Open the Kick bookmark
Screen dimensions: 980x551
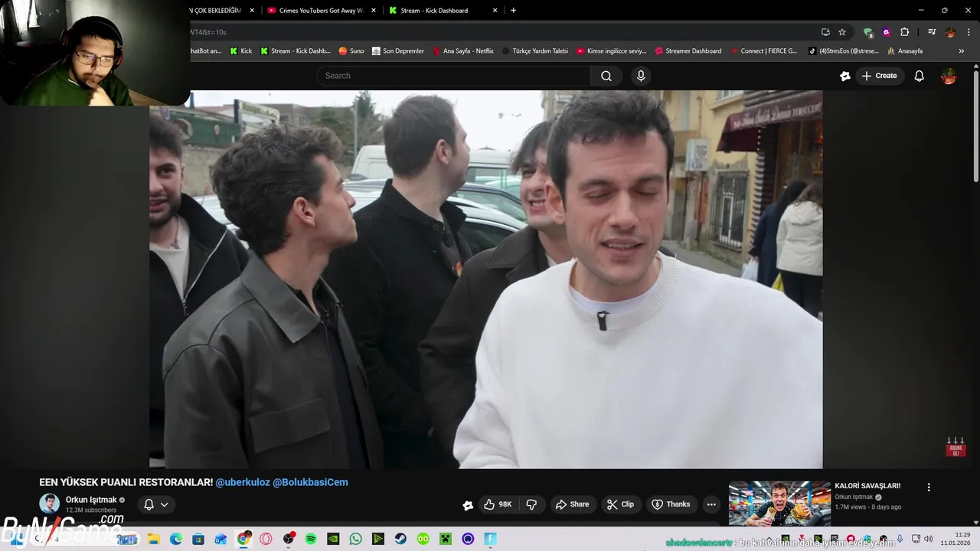240,51
